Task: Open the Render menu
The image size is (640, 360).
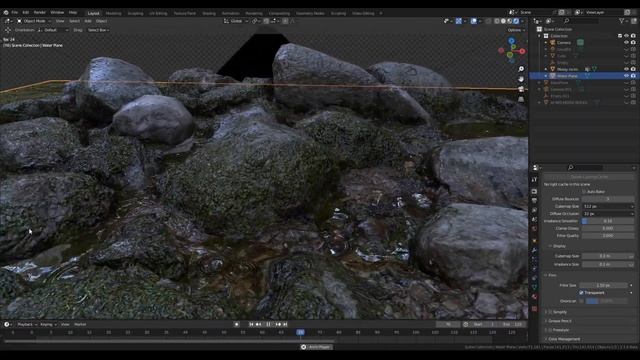Action: pos(40,13)
